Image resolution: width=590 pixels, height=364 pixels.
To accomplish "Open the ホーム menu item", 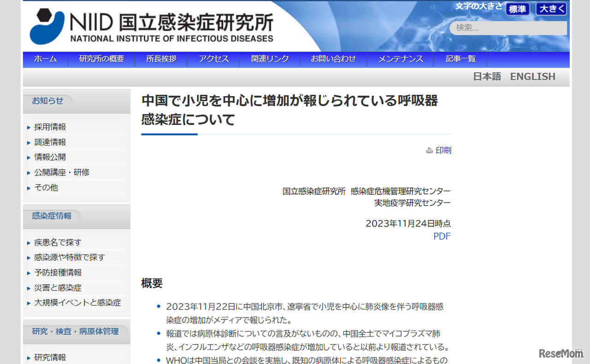I will pos(45,59).
